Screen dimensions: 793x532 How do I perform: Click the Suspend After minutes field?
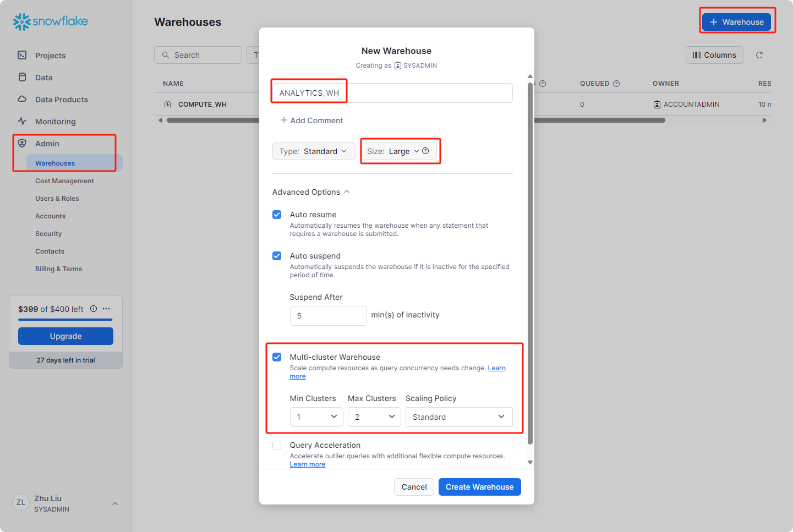[328, 316]
